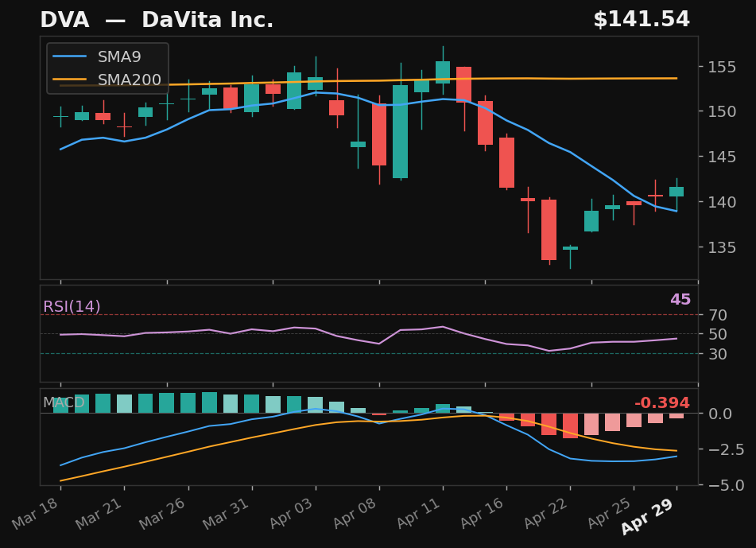Click the "155" price axis label
The height and width of the screenshot is (548, 756).
coord(722,67)
